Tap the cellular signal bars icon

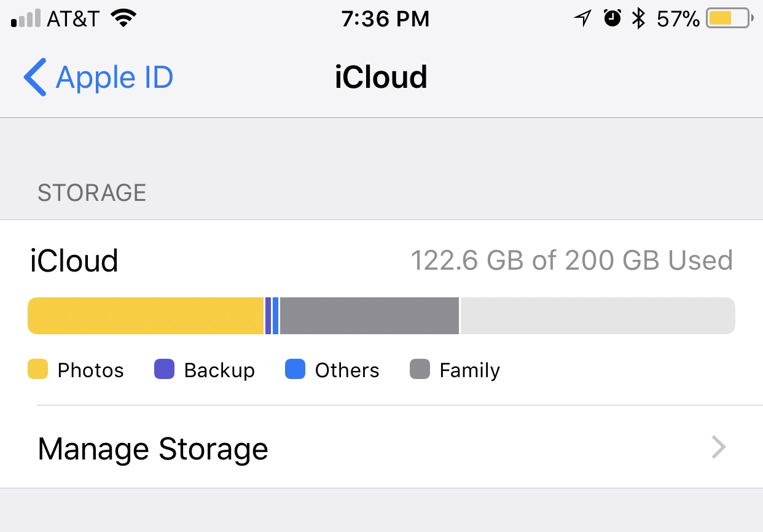coord(26,19)
